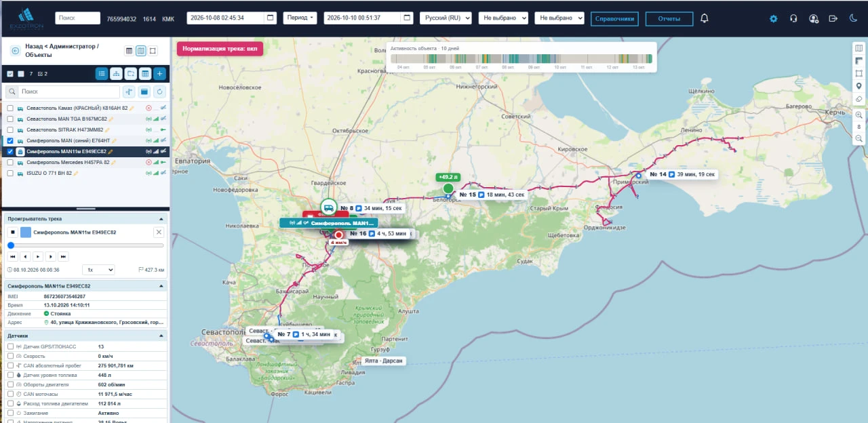Screen dimensions: 868x423
Task: Open the notifications bell
Action: [705, 18]
